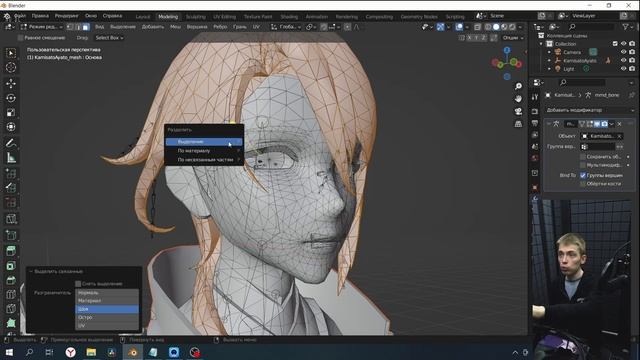Toggle viewport overlays button

click(459, 27)
